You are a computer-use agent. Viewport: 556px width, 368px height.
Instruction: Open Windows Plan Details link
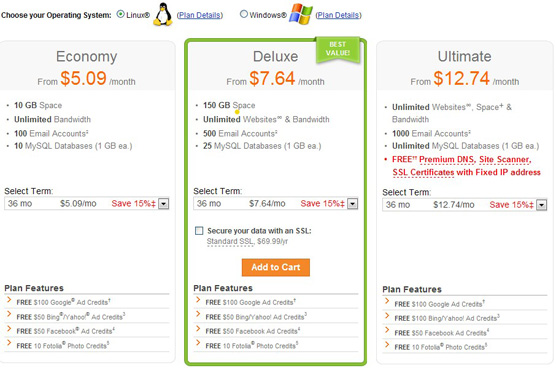tap(339, 15)
